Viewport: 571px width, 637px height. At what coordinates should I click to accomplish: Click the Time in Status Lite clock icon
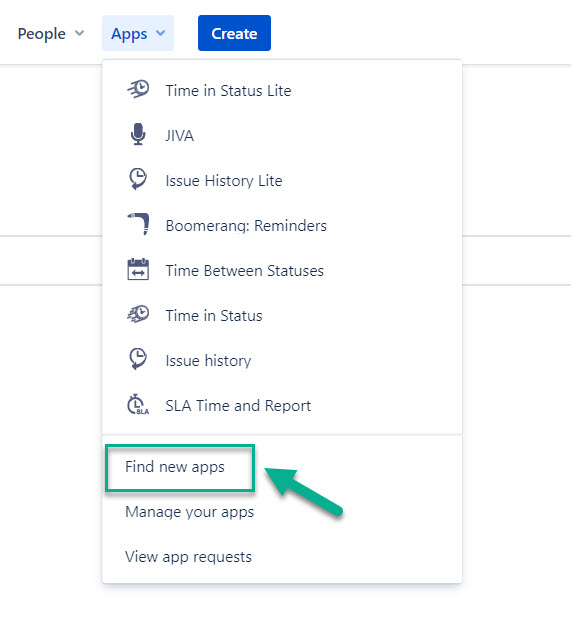tap(138, 89)
